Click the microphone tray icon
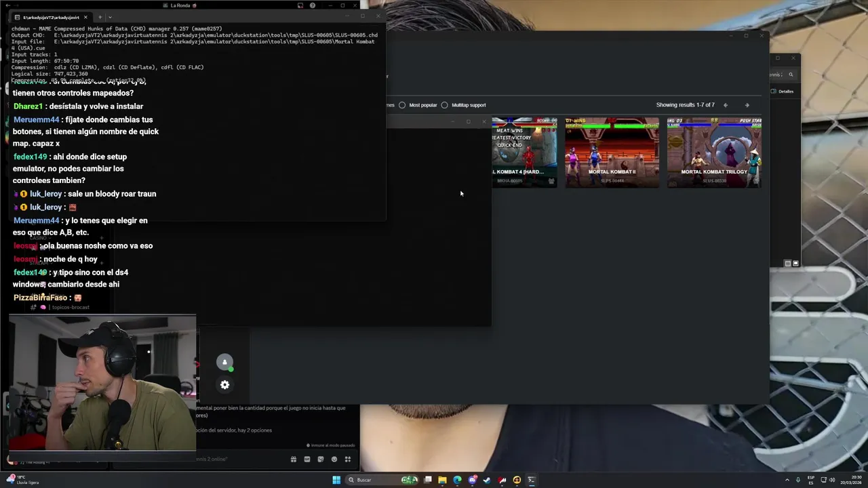Viewport: 868px width, 488px height. pos(797,480)
